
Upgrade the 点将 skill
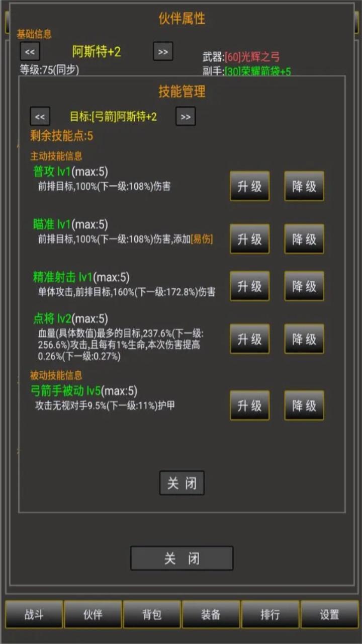click(250, 339)
